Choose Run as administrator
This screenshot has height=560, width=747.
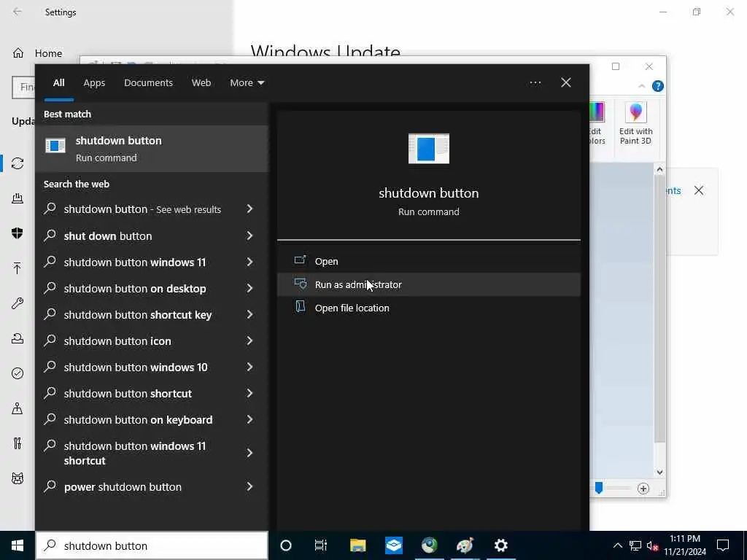tap(429, 284)
